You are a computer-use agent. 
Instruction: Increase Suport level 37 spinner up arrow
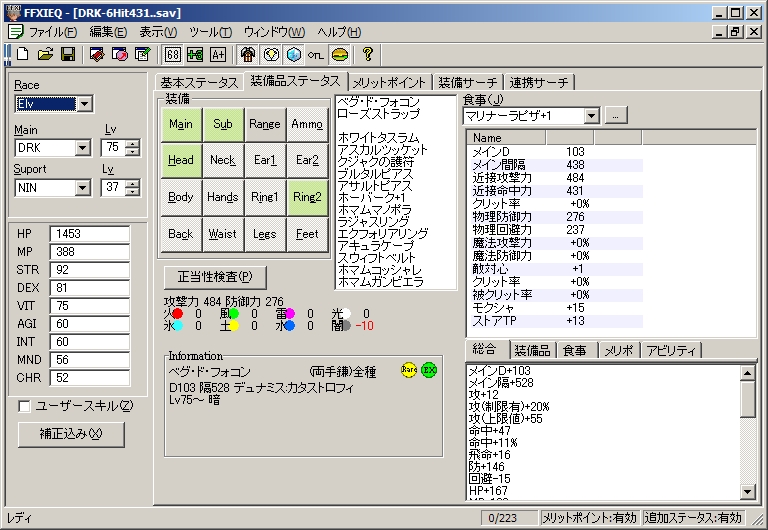pyautogui.click(x=132, y=184)
